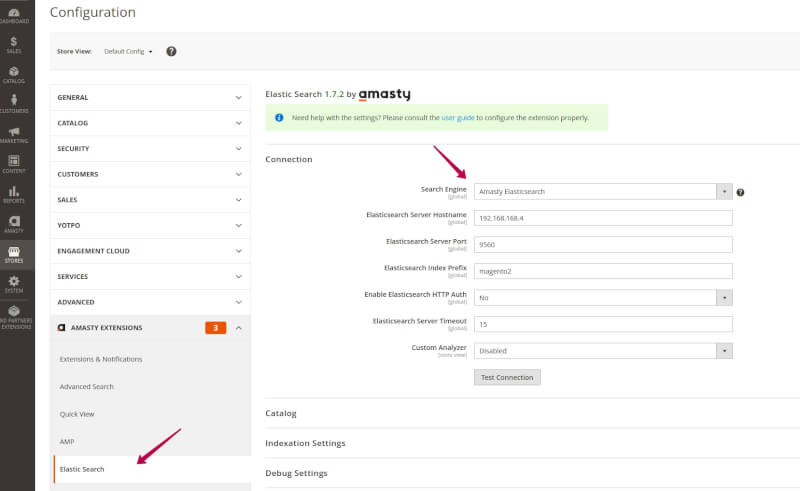
Task: Expand the Debug Settings section
Action: (296, 473)
